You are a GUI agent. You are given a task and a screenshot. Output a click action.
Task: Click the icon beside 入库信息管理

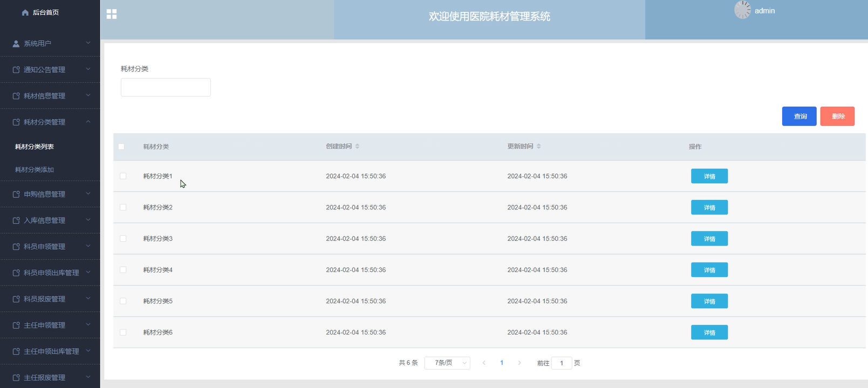pos(16,220)
